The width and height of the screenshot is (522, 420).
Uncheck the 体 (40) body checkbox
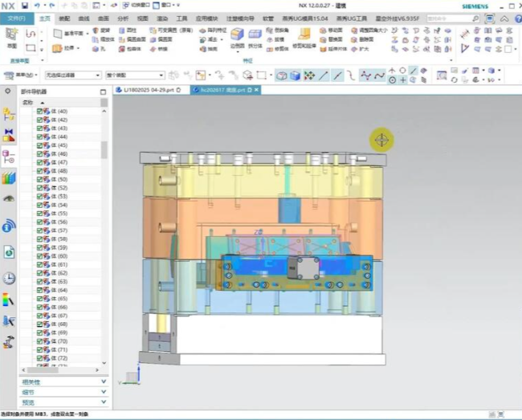pos(39,111)
